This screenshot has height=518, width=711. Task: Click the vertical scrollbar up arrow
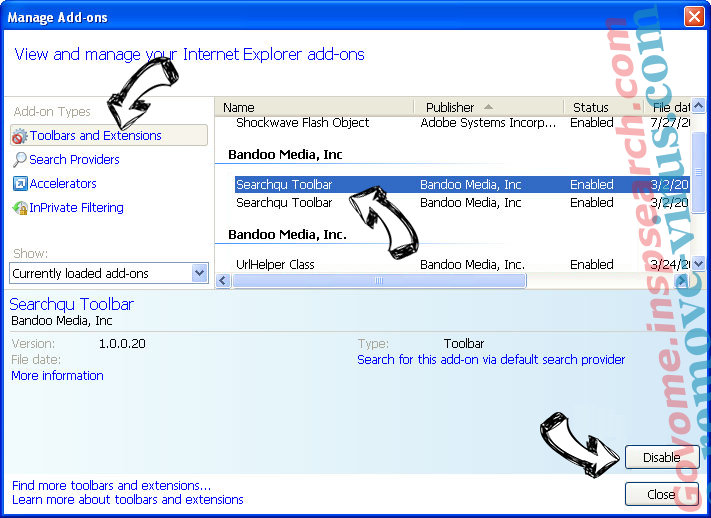(699, 106)
